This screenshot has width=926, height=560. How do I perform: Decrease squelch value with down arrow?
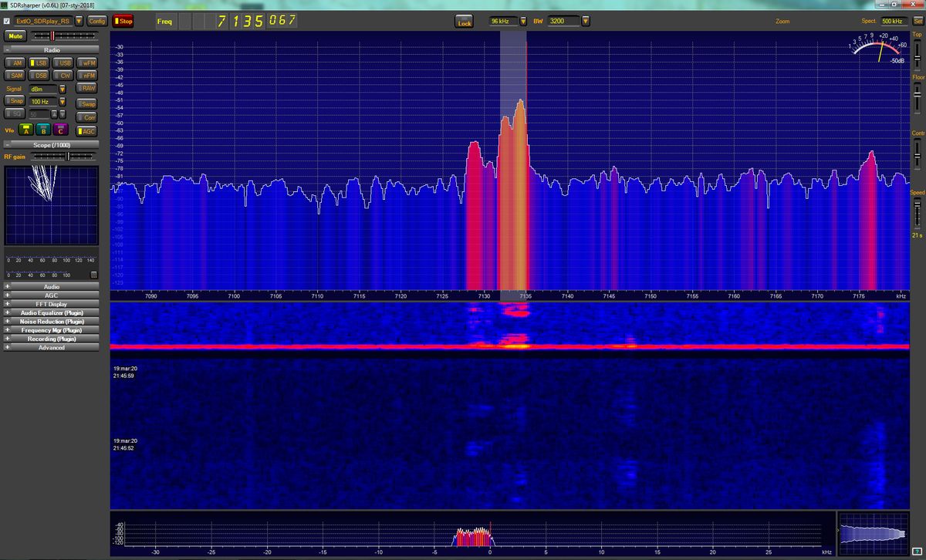click(x=63, y=116)
